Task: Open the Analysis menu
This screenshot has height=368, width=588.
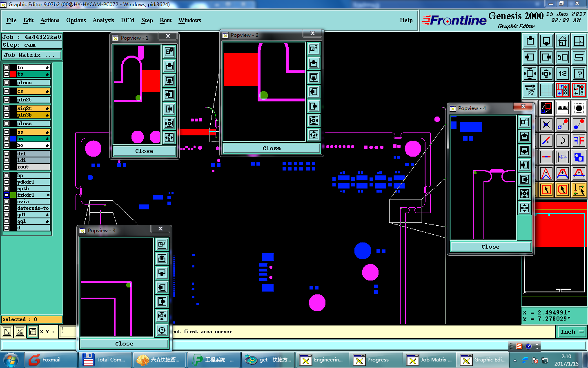Action: click(x=103, y=20)
